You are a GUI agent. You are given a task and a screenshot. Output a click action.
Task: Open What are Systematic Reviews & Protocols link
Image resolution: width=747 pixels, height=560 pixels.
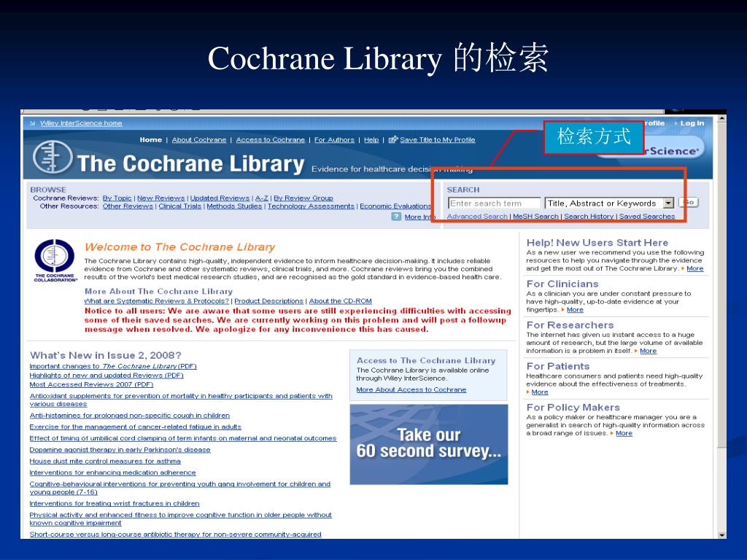(x=157, y=301)
